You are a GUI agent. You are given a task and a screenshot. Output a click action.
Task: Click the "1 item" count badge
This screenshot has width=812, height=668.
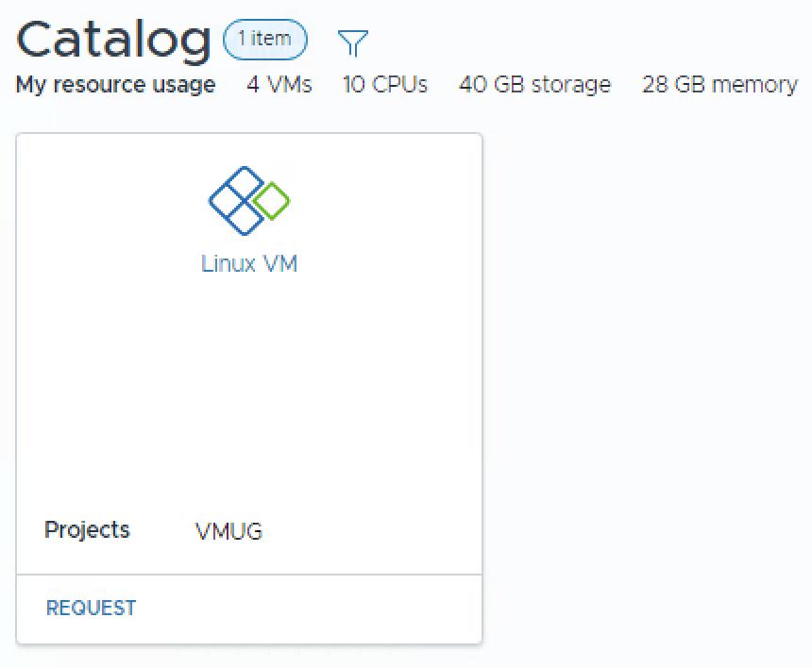(x=265, y=40)
